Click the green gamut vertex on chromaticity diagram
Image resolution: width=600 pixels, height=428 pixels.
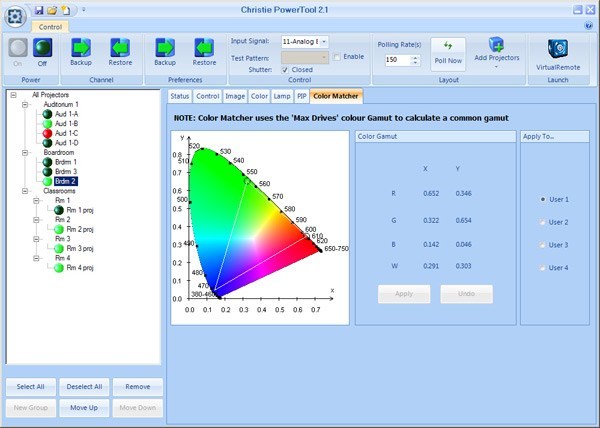point(247,181)
